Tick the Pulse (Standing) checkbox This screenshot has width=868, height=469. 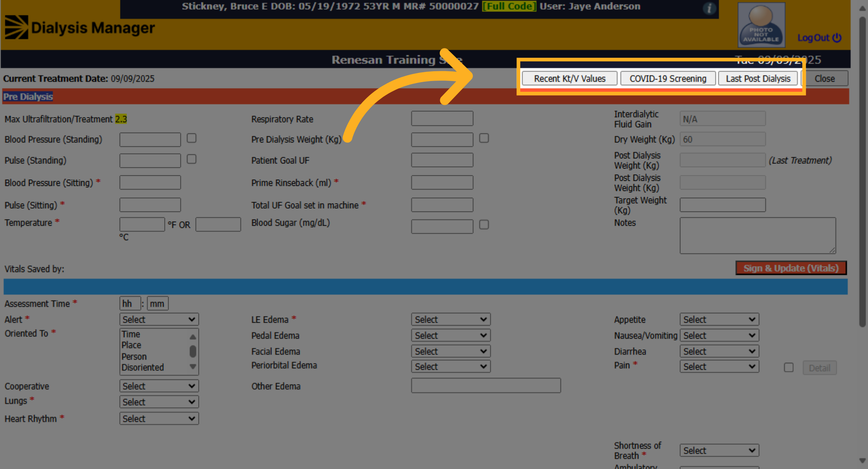(x=191, y=159)
